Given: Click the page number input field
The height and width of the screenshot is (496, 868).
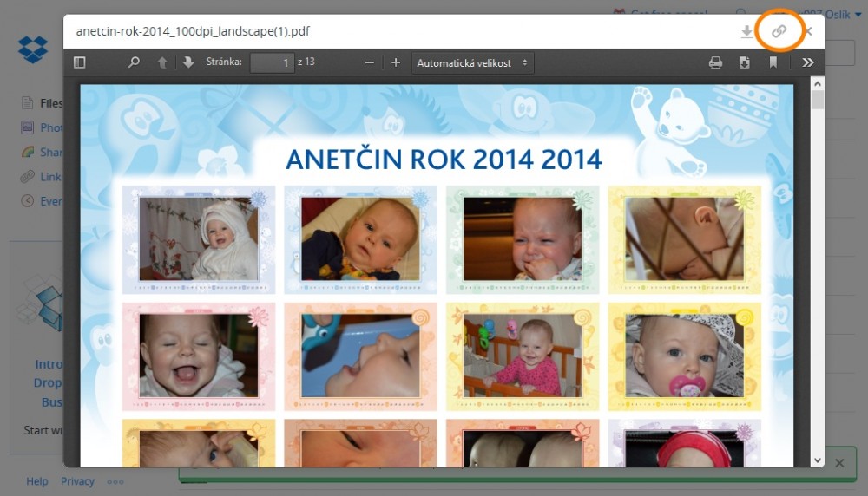Looking at the screenshot, I should coord(272,62).
